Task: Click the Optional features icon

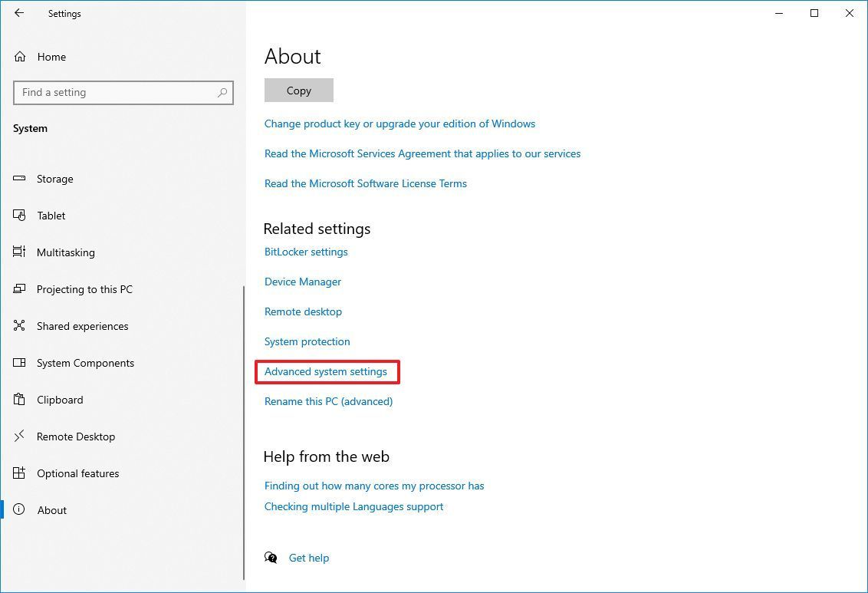Action: 20,473
